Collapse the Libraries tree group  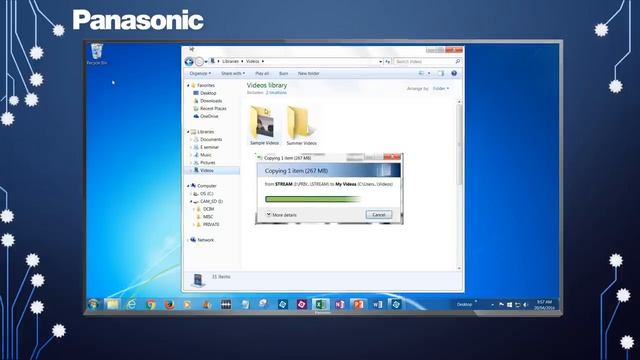point(188,132)
